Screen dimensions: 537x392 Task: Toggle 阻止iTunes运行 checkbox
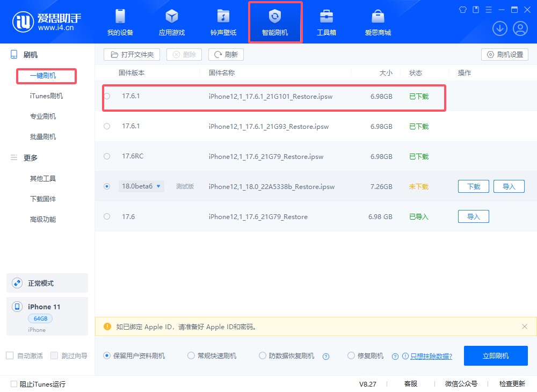click(14, 384)
